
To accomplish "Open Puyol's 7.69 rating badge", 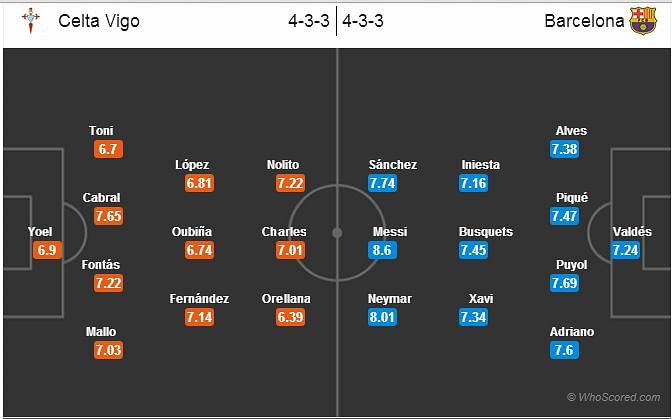I will [564, 284].
